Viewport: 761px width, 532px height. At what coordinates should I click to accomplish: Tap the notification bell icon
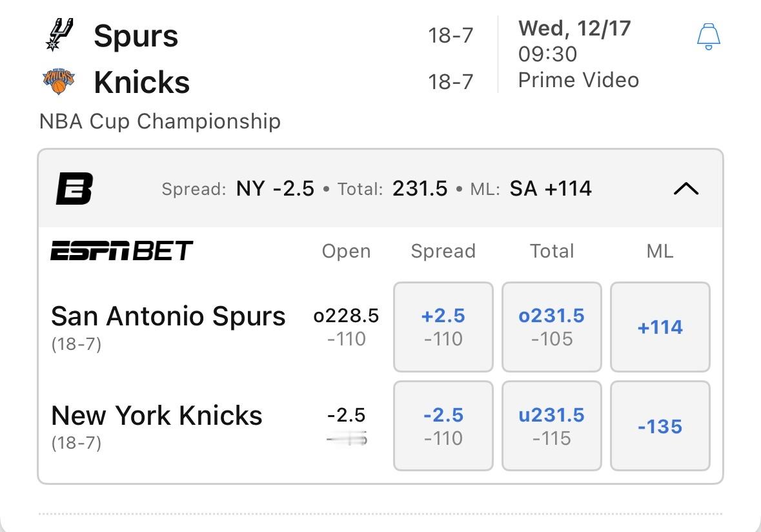(708, 37)
